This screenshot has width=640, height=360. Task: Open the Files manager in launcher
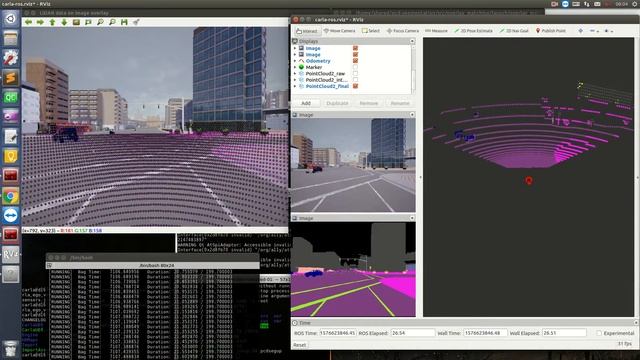pyautogui.click(x=11, y=38)
